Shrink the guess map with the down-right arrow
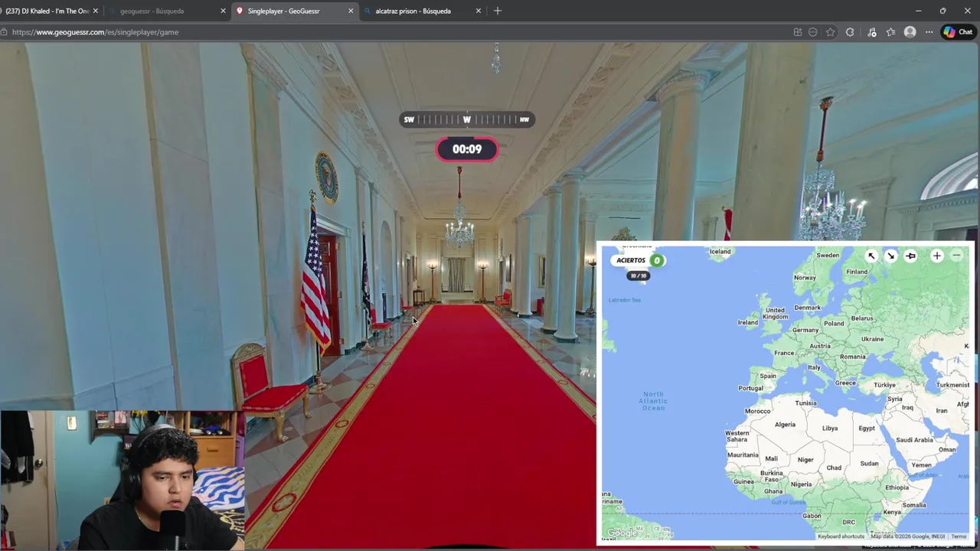The image size is (980, 551). 890,256
